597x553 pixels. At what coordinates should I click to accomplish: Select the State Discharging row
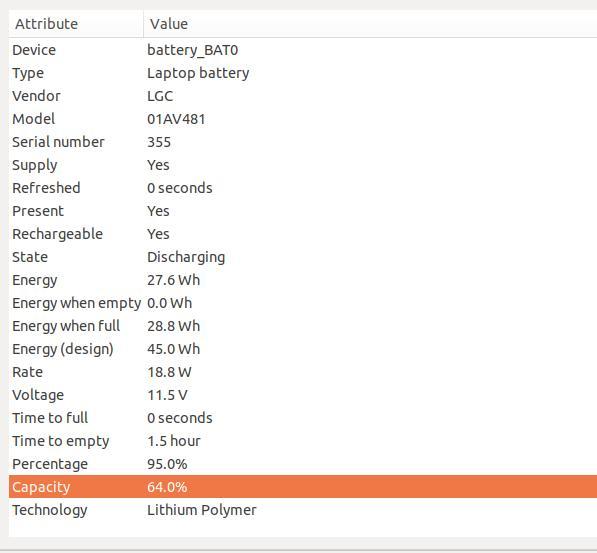tap(303, 257)
